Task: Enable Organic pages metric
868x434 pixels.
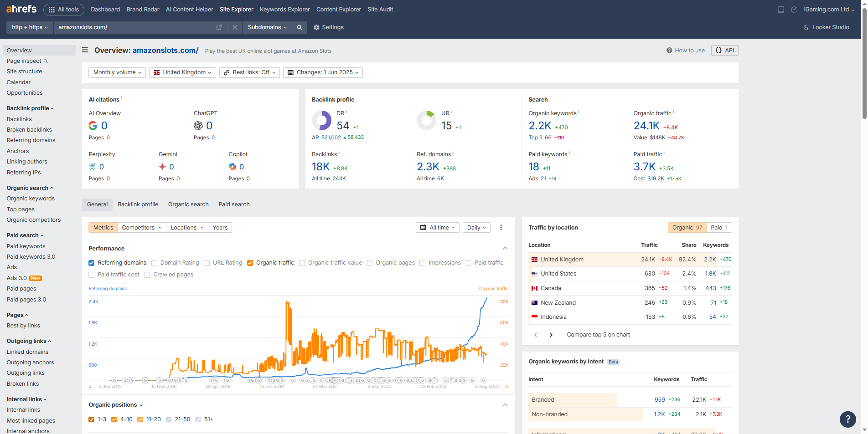Action: tap(370, 263)
